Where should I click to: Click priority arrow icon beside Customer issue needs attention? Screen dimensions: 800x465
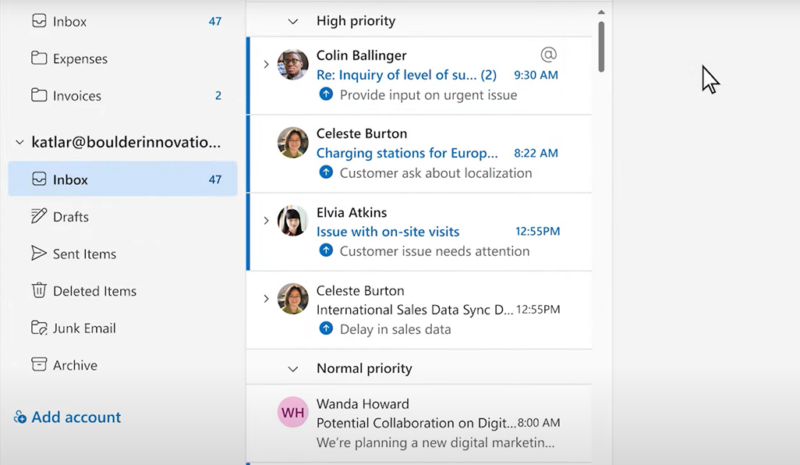pyautogui.click(x=326, y=251)
